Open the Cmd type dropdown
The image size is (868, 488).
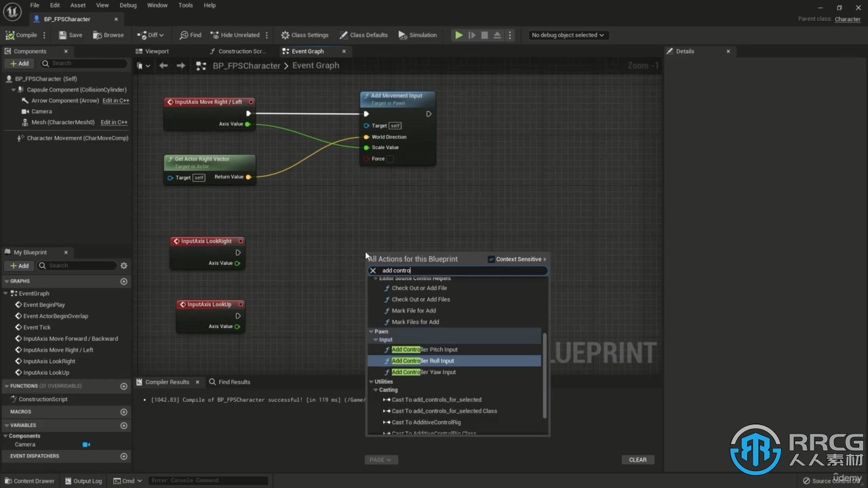pyautogui.click(x=127, y=481)
